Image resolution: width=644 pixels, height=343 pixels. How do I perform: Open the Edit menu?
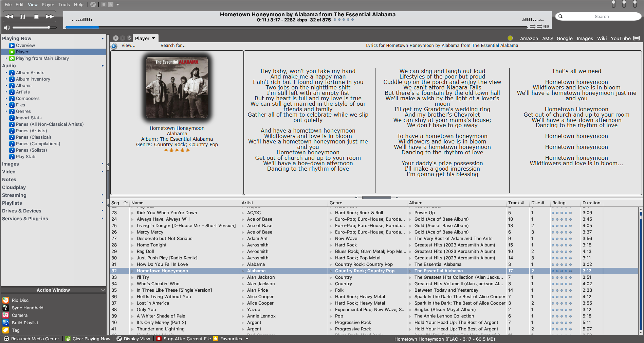(20, 4)
